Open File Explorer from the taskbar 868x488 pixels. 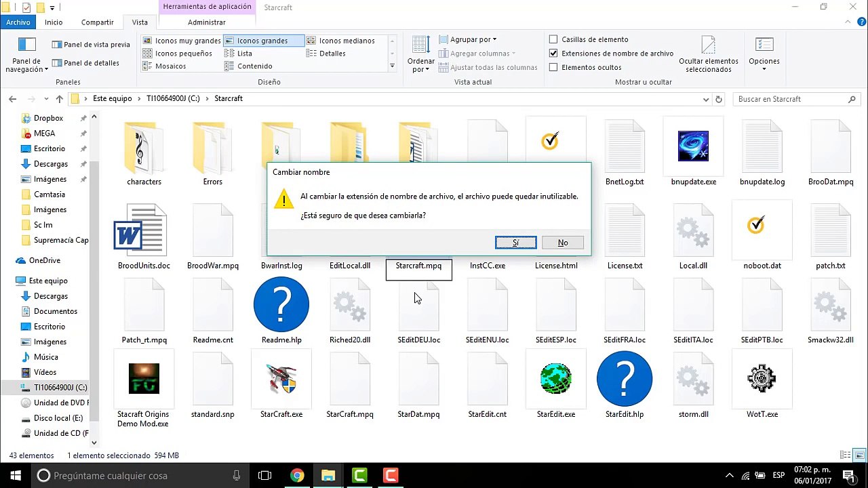click(328, 476)
